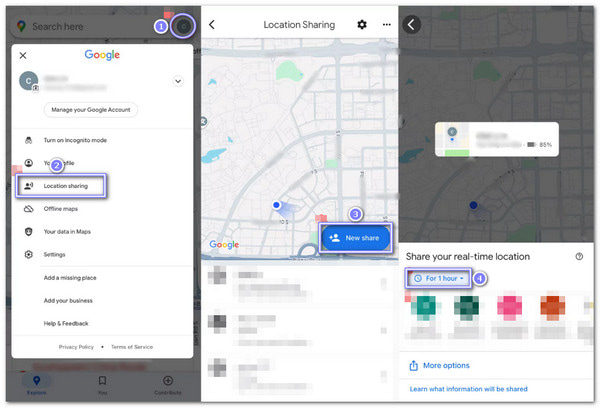Click Manage your Google Account button

tap(91, 110)
